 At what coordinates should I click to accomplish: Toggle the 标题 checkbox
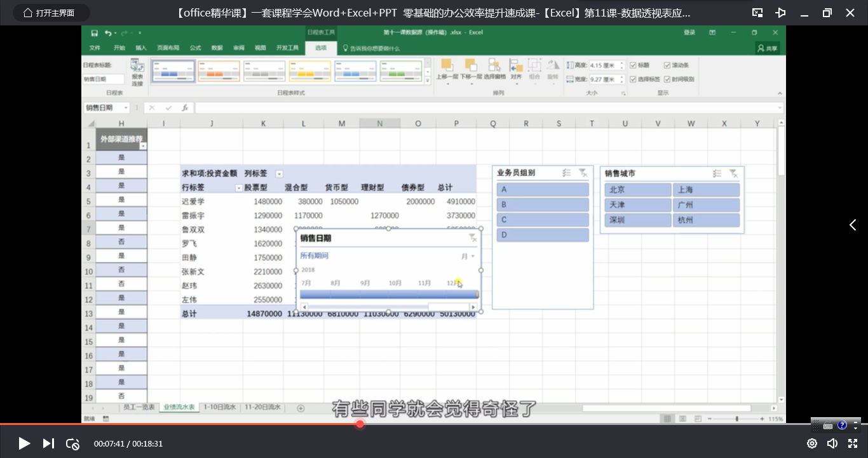[x=633, y=65]
